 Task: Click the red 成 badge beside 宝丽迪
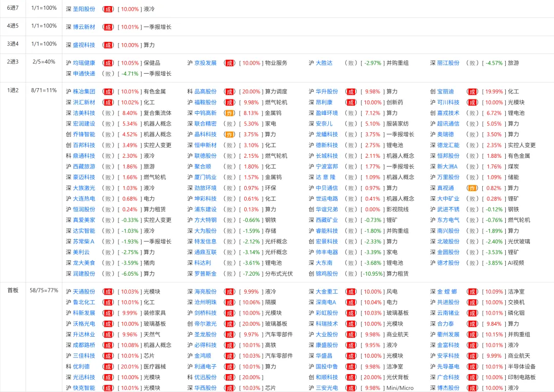pyautogui.click(x=472, y=92)
